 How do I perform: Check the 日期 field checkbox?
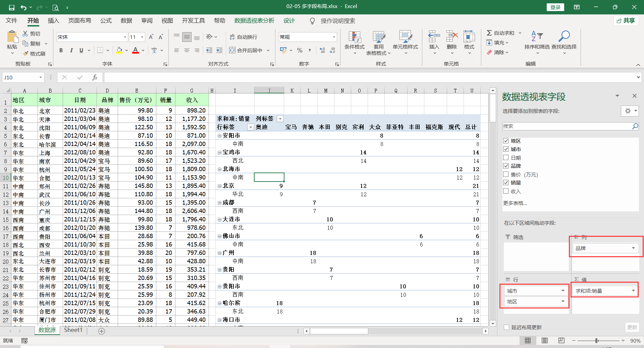point(506,157)
